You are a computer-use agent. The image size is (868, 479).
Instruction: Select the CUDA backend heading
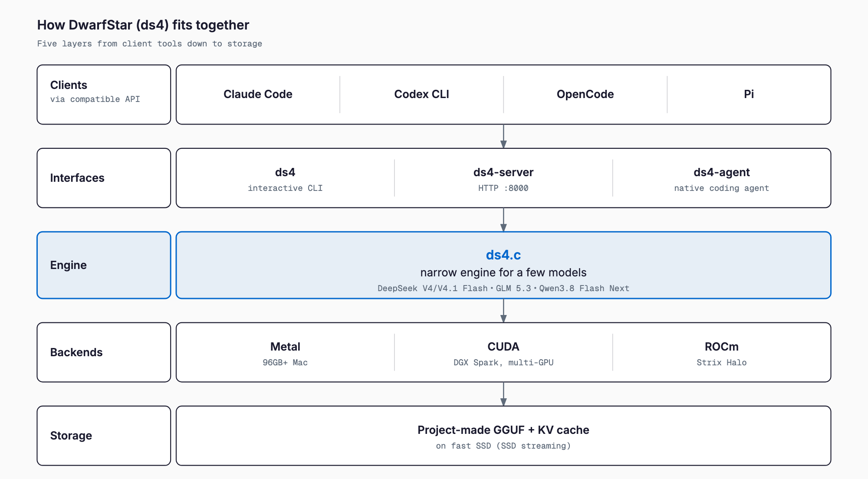click(x=503, y=347)
